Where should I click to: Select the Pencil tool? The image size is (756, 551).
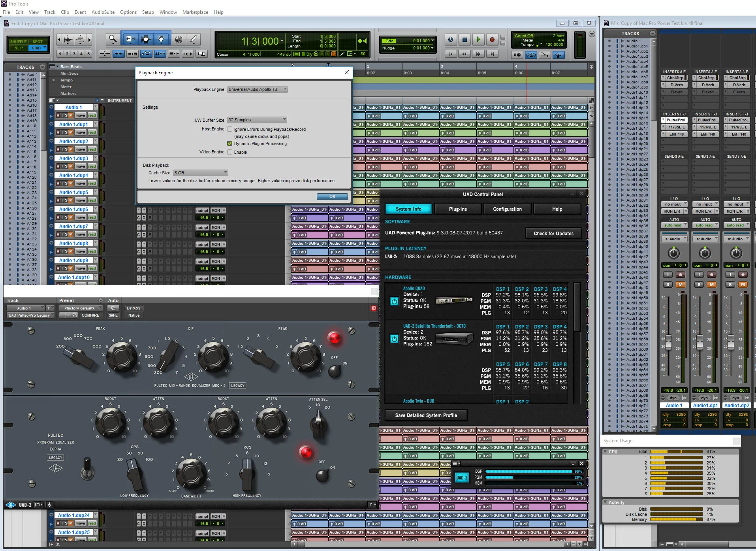click(194, 39)
